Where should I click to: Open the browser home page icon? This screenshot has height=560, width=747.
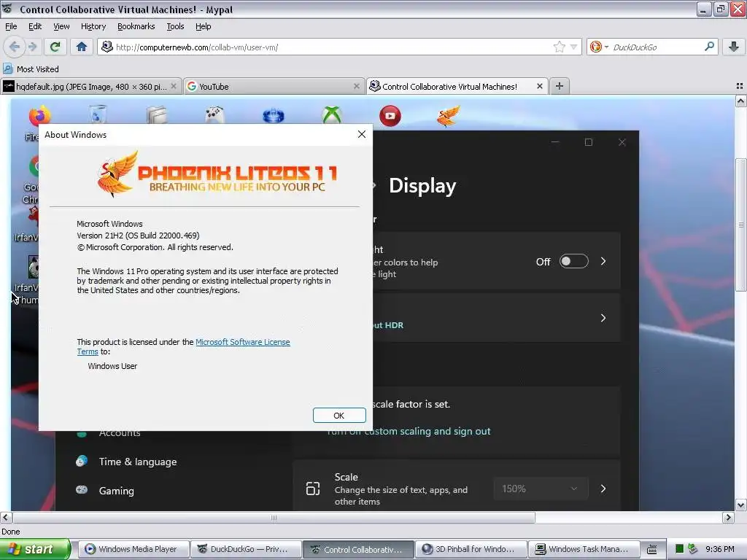(x=82, y=47)
